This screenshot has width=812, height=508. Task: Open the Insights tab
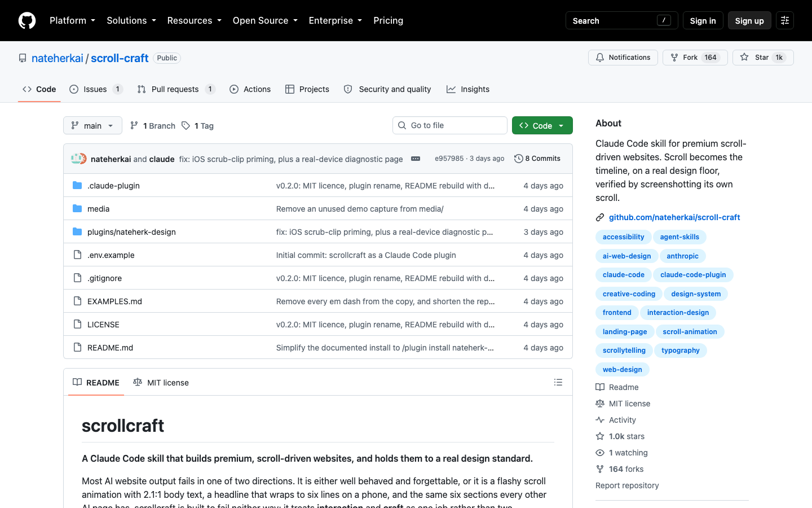pyautogui.click(x=468, y=89)
